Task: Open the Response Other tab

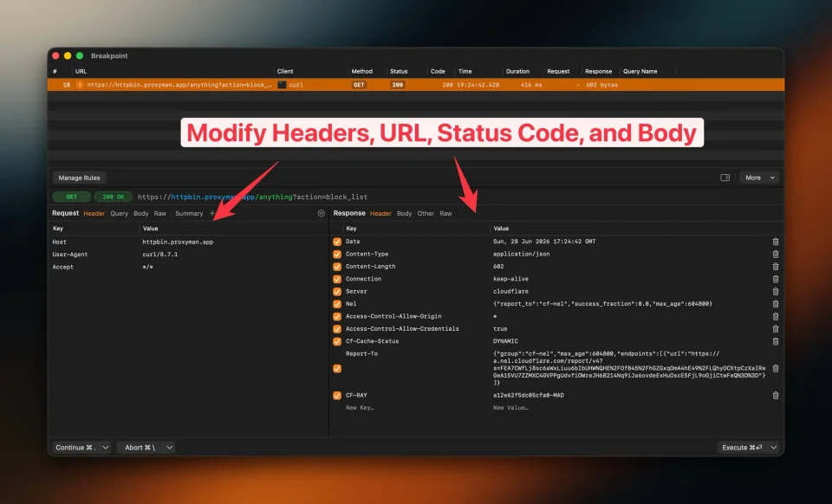Action: pos(426,214)
